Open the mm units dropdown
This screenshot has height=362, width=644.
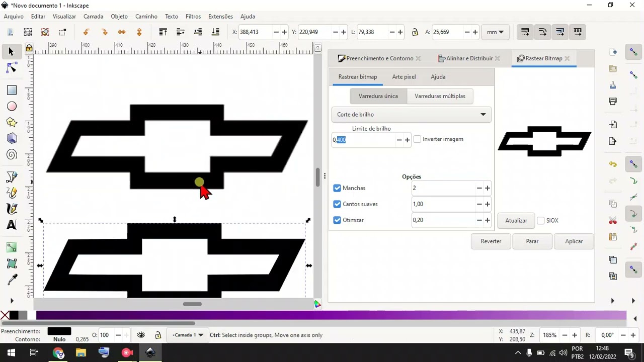[495, 32]
